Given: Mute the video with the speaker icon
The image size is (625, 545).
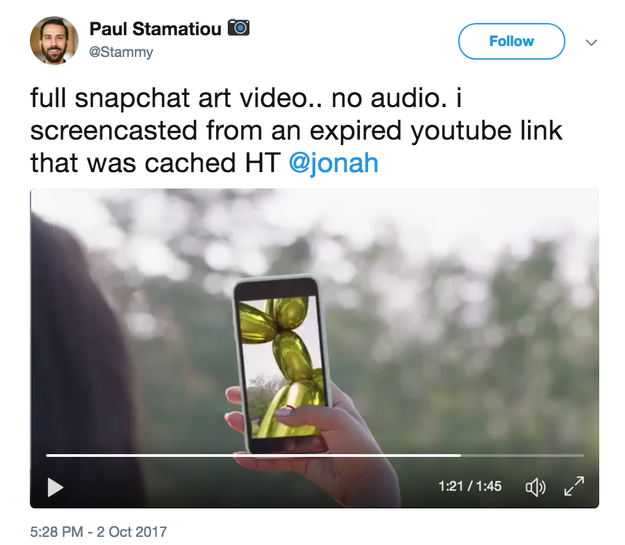Looking at the screenshot, I should [535, 487].
